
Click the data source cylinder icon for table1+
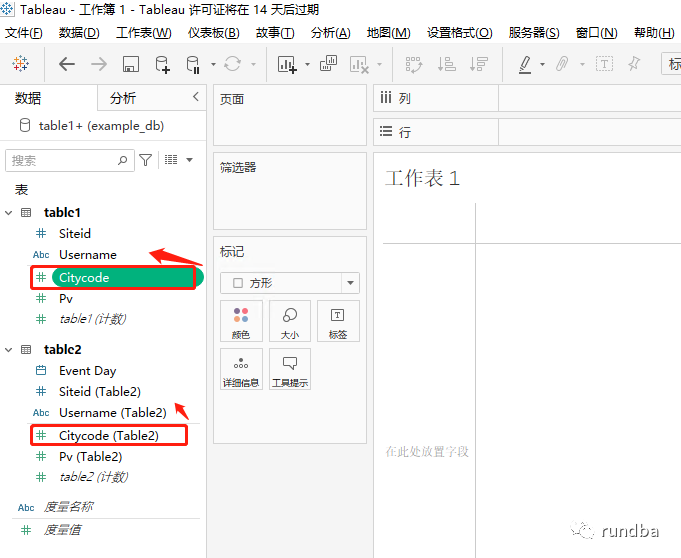25,125
